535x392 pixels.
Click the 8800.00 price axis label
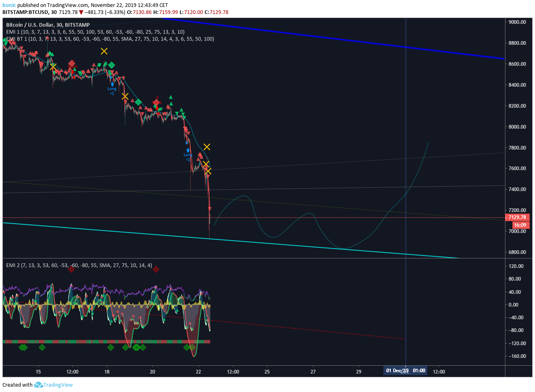pyautogui.click(x=517, y=43)
